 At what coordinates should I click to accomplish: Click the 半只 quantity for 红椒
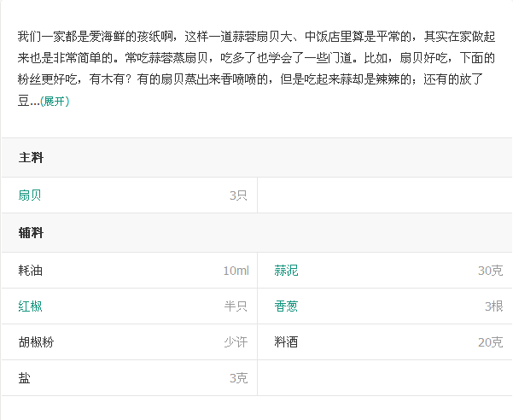tap(236, 306)
